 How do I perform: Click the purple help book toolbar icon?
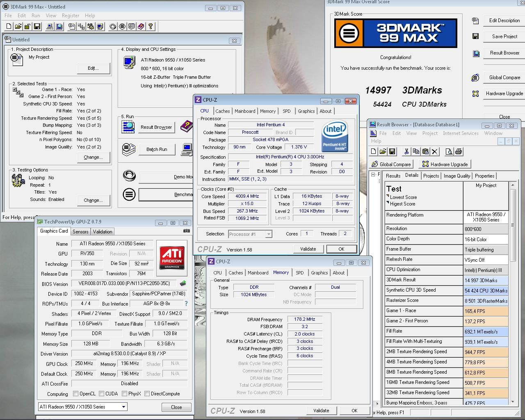(x=141, y=27)
